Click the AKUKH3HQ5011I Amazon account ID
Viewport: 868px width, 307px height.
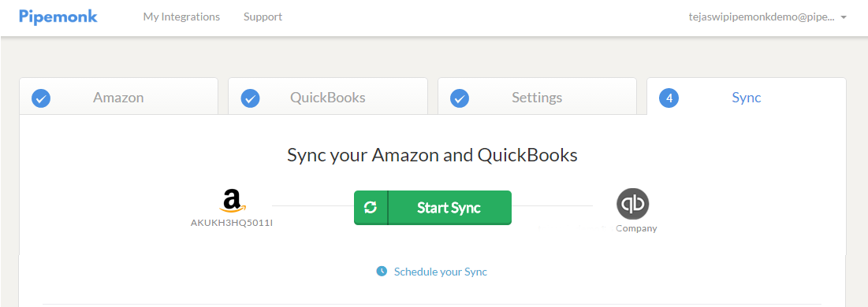point(232,223)
